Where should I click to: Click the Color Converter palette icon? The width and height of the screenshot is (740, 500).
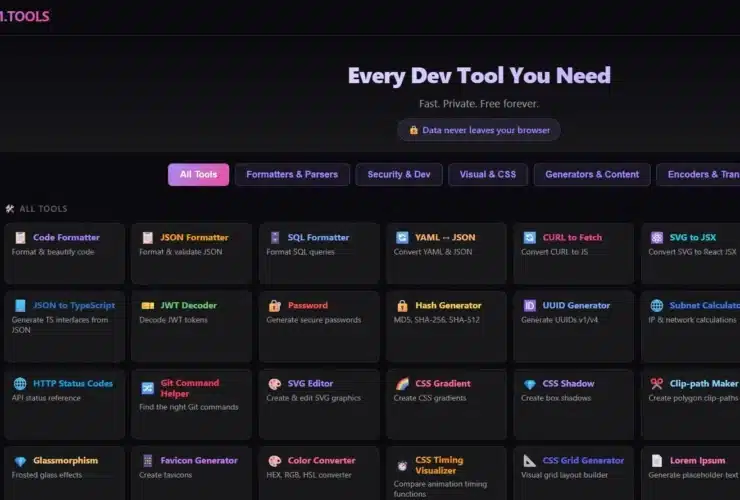[x=275, y=460]
